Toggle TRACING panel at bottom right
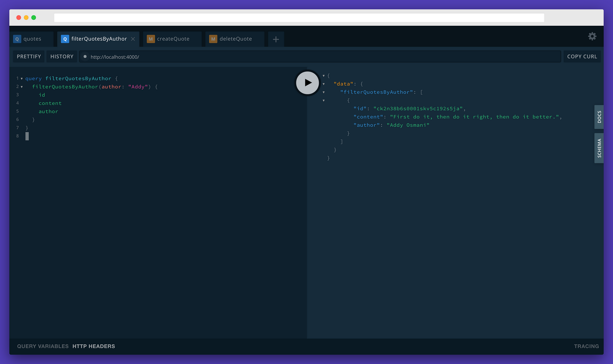 [x=586, y=346]
